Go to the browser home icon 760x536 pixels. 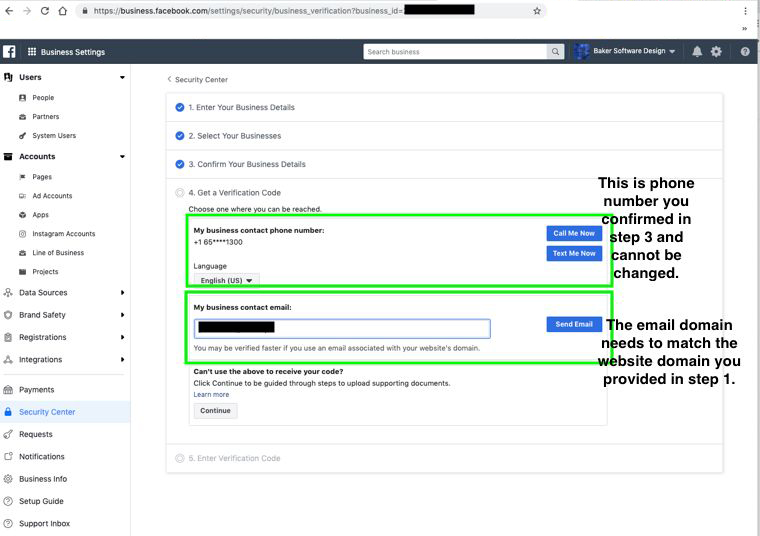63,11
